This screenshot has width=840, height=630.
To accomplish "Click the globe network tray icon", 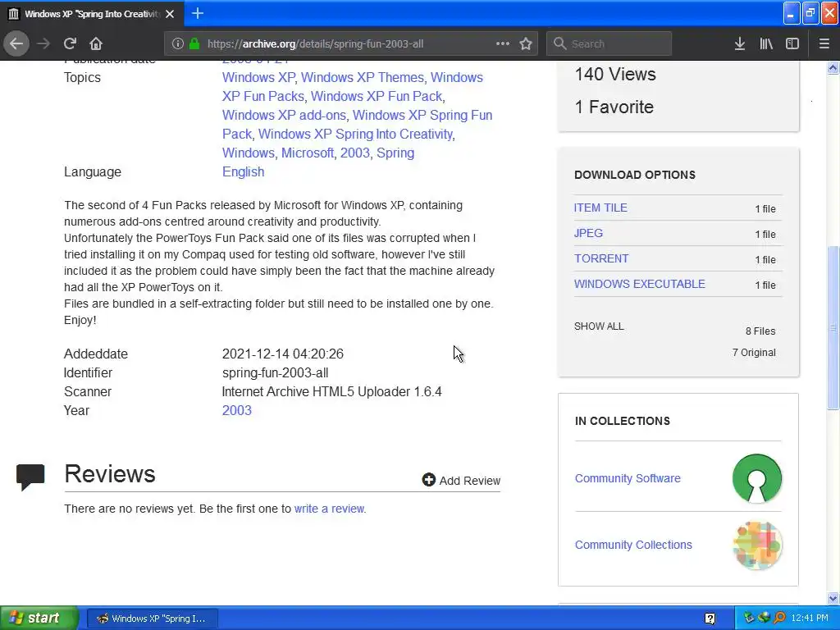I will click(x=764, y=618).
